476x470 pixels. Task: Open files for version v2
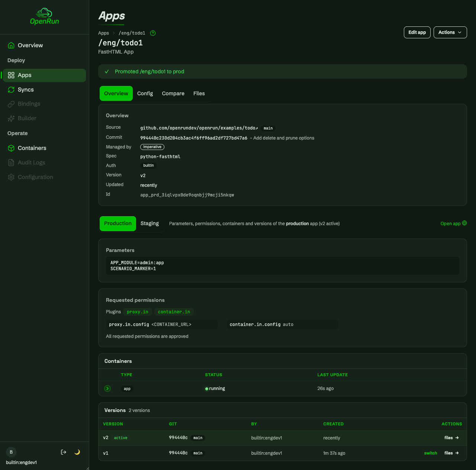451,438
